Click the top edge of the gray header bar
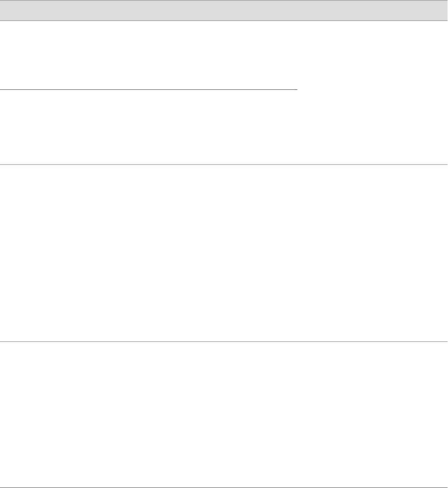This screenshot has height=488, width=448. [x=224, y=0]
